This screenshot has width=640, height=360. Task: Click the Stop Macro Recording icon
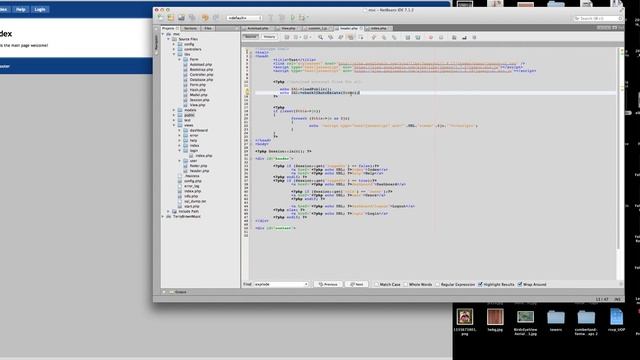[441, 38]
